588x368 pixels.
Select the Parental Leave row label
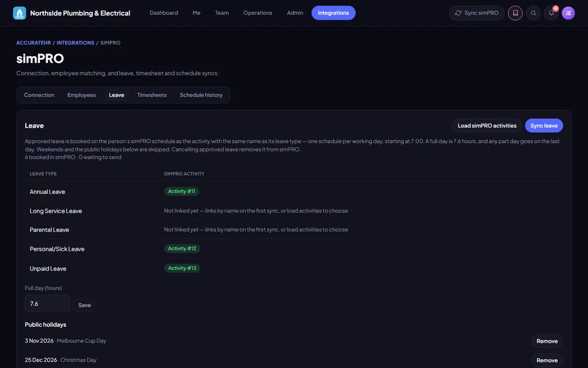point(50,230)
